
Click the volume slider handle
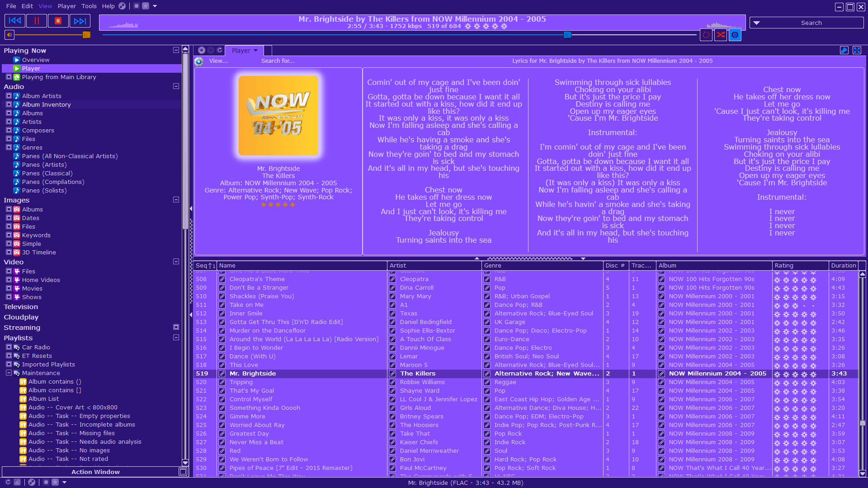tap(86, 35)
